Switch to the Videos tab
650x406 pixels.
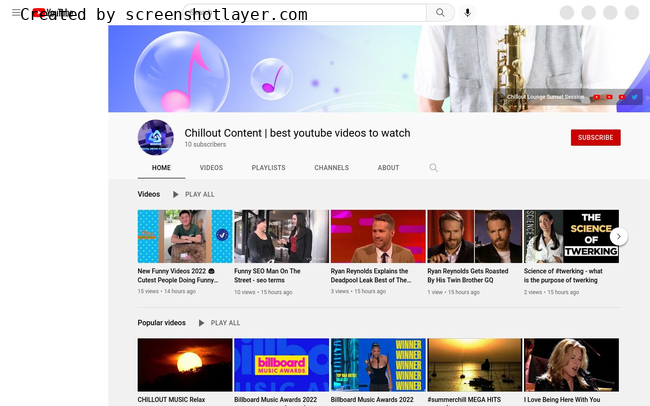[x=211, y=168]
